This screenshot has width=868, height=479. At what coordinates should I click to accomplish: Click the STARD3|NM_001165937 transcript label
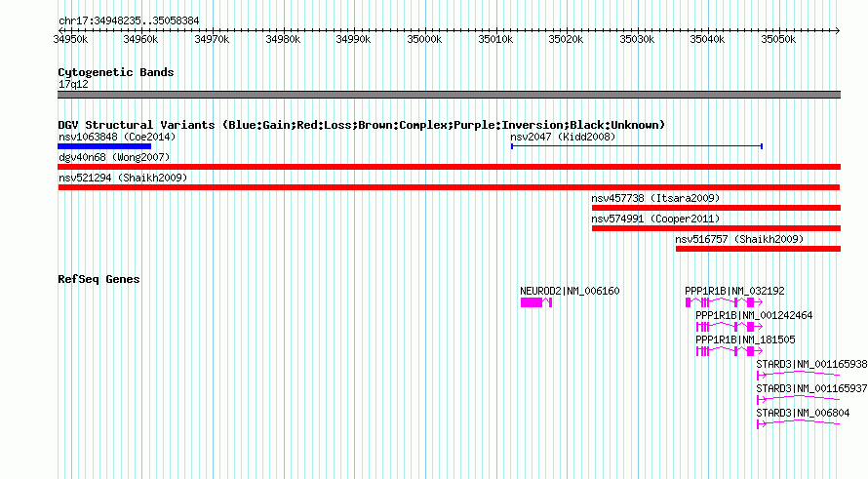[811, 388]
